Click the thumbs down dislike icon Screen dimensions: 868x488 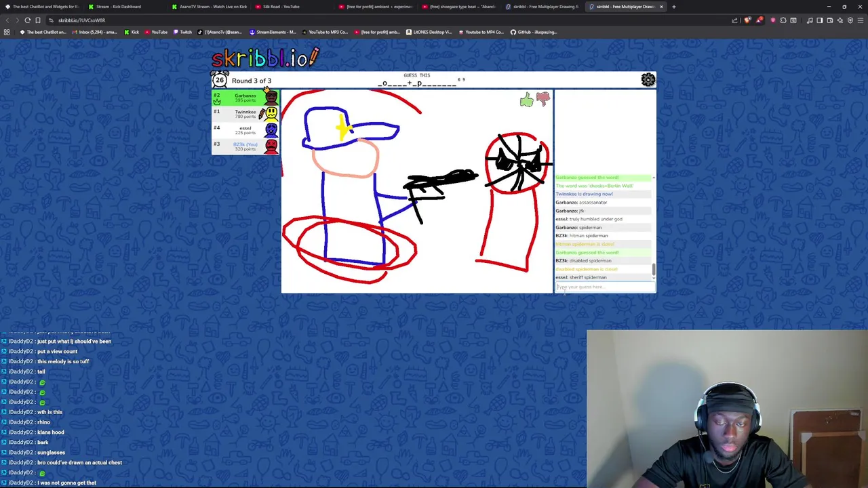click(x=543, y=100)
